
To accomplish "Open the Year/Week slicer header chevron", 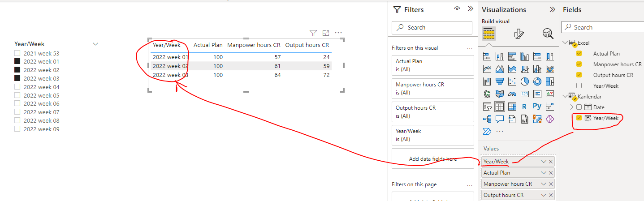I will (95, 44).
